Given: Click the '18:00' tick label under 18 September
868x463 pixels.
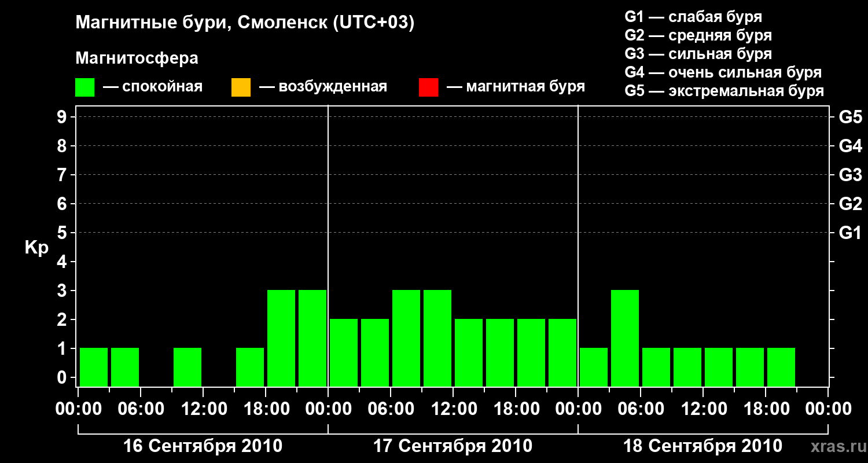Looking at the screenshot, I should tap(766, 409).
